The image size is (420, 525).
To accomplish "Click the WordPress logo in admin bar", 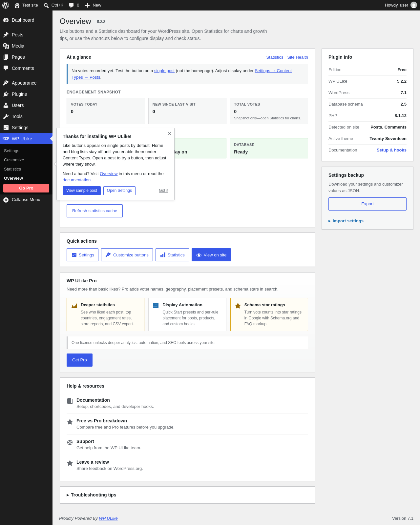I will pyautogui.click(x=6, y=5).
